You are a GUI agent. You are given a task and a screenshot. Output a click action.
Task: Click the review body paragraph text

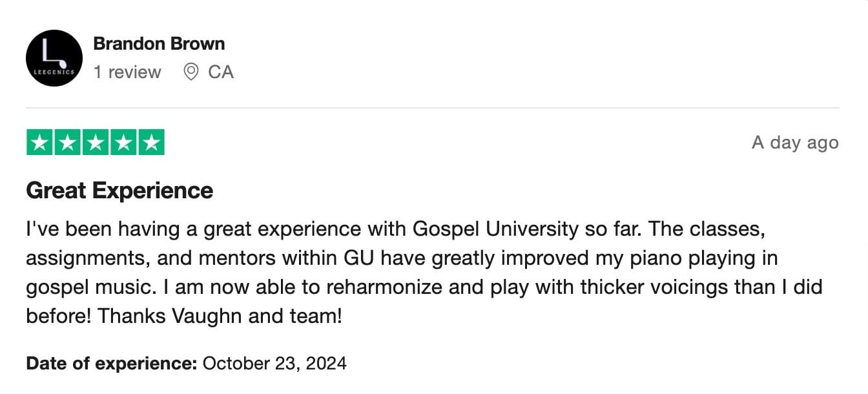click(424, 273)
